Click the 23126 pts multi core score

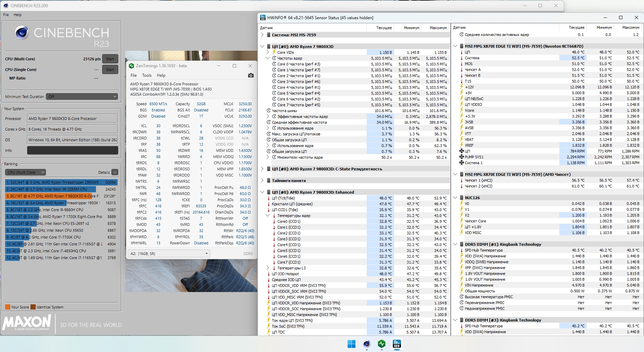click(x=92, y=59)
